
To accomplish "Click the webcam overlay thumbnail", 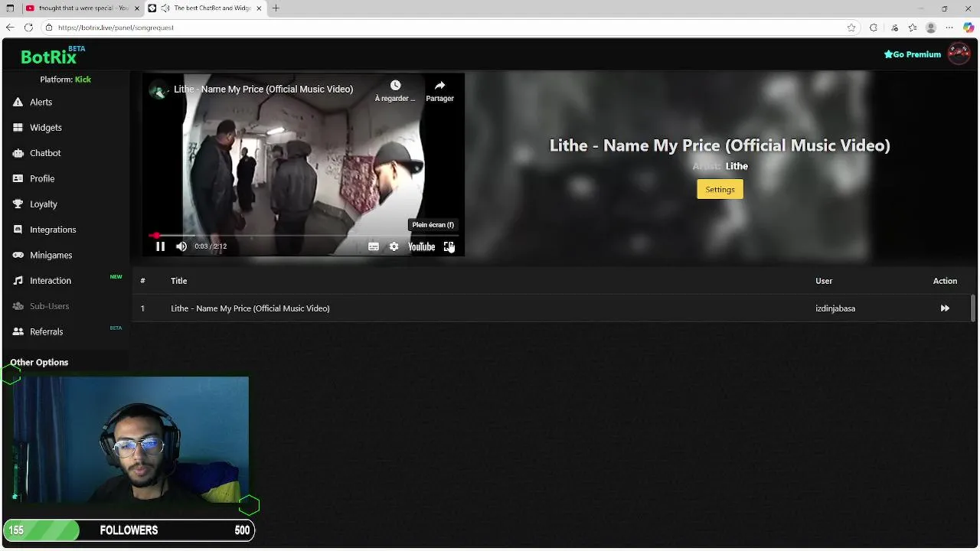I will [131, 439].
